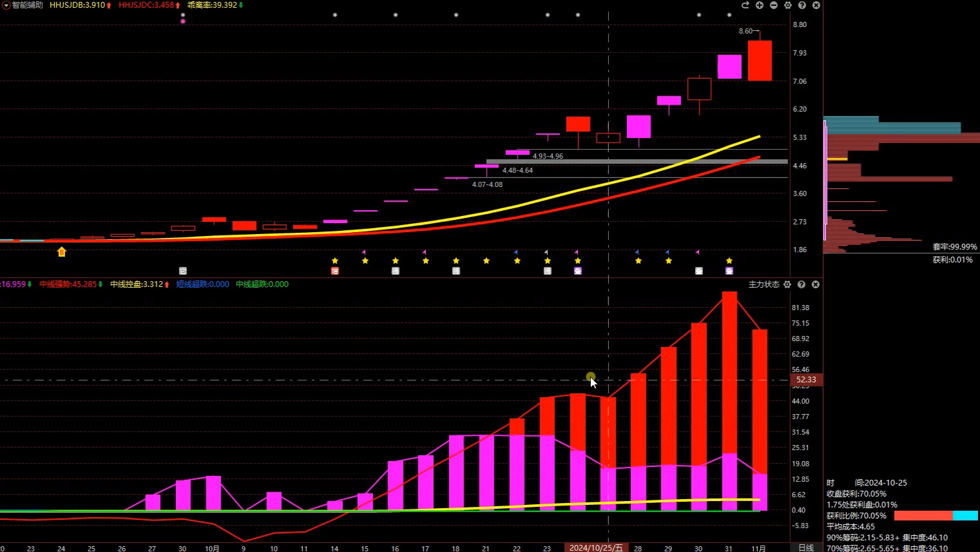Open 主力状态 sub-chart settings gear
This screenshot has width=980, height=552.
(787, 284)
